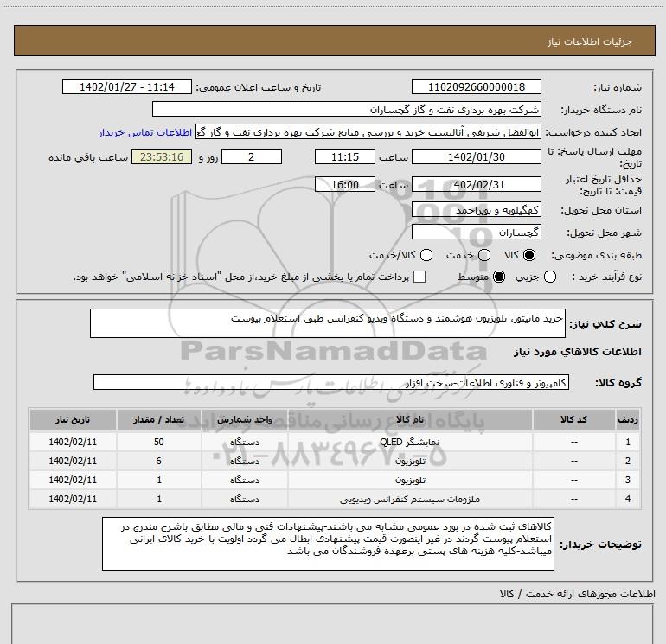Screen dimensions: 666x644
Task: Open the buyer contact info link
Action: click(x=145, y=132)
